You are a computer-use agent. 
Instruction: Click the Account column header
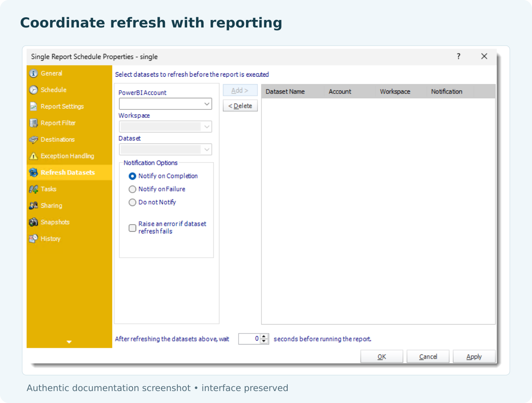(350, 92)
